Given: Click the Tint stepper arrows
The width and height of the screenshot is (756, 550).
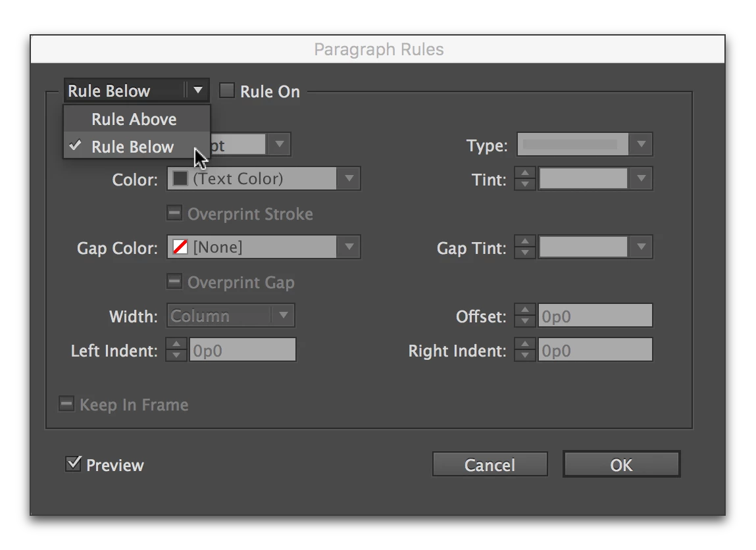Looking at the screenshot, I should click(524, 179).
